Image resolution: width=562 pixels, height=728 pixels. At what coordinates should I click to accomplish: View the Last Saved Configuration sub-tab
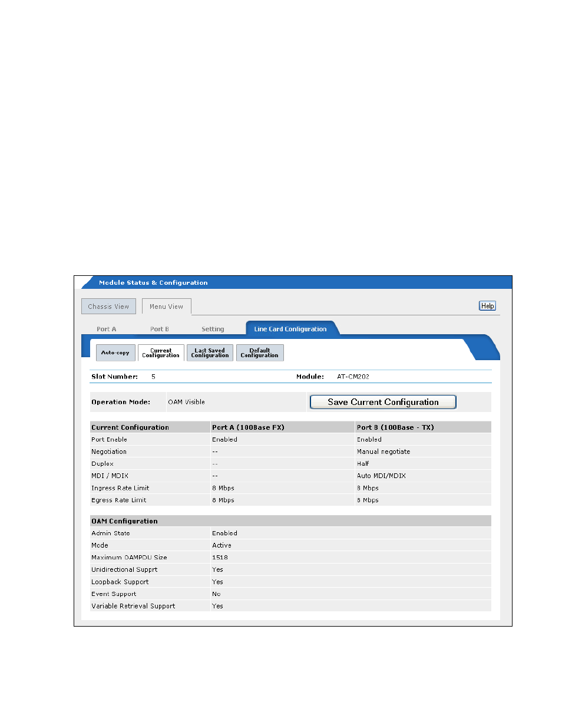(x=210, y=353)
